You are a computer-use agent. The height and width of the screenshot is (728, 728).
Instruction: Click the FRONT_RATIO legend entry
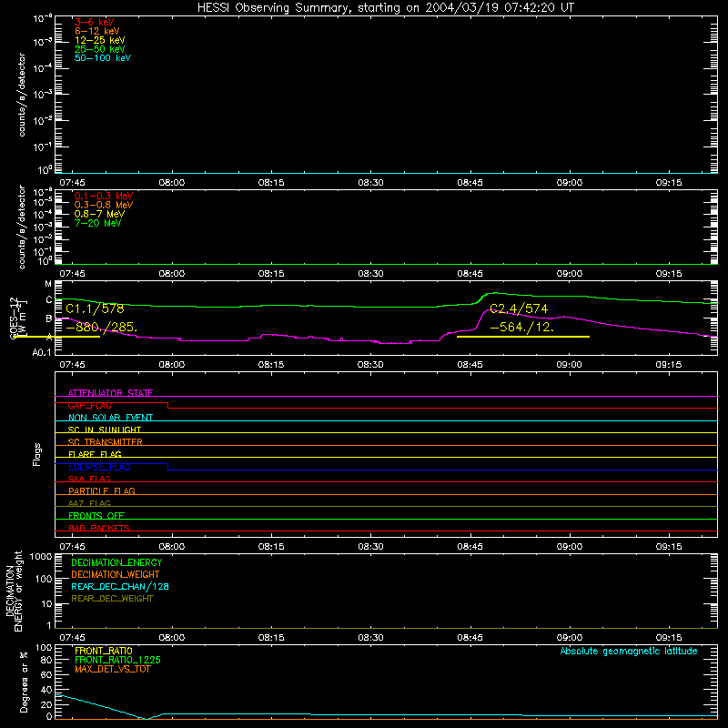pyautogui.click(x=104, y=651)
